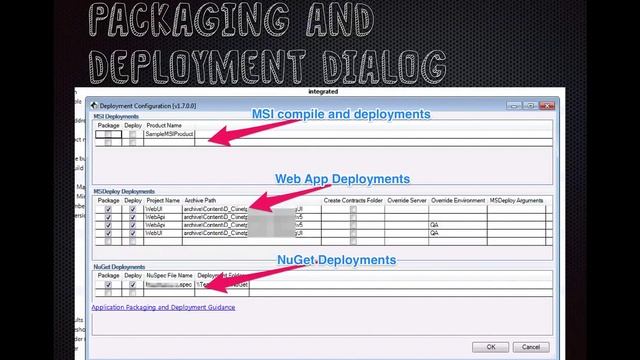
Task: Confirm with the OK button
Action: click(x=491, y=347)
